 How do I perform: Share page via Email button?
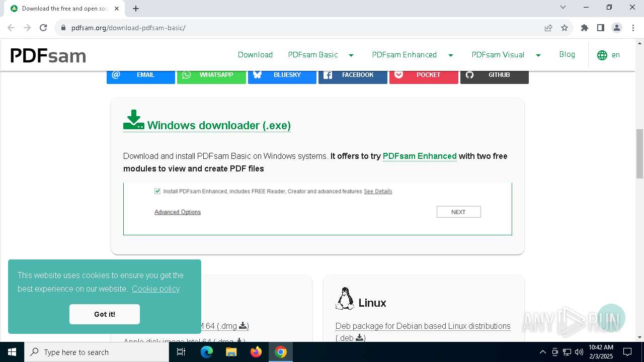tap(141, 75)
